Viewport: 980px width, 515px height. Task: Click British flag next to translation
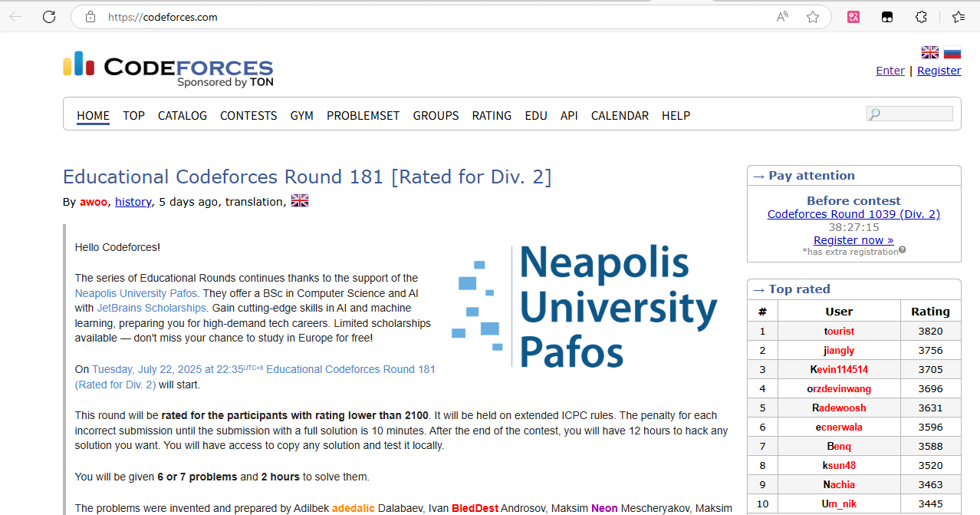(300, 201)
